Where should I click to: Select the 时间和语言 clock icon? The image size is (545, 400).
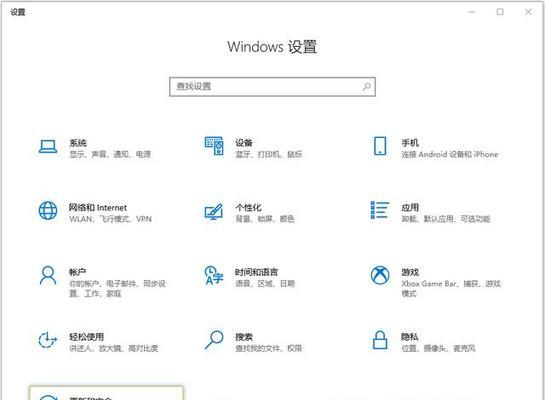point(214,275)
